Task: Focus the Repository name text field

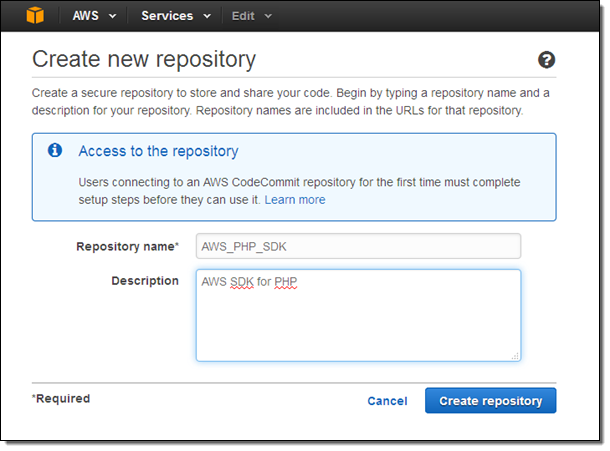Action: 358,246
